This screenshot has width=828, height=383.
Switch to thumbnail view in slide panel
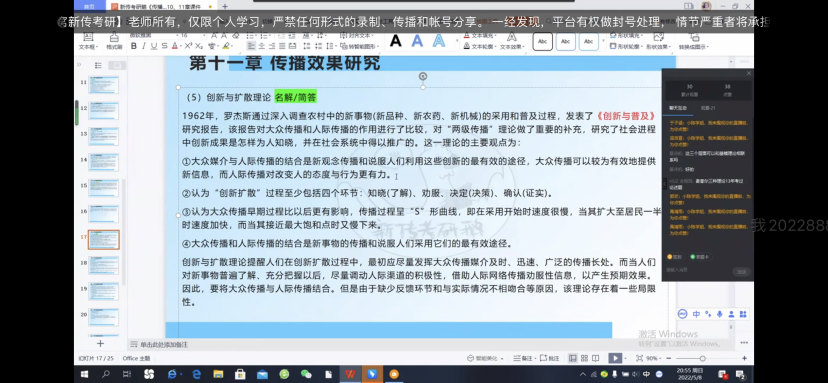point(117,66)
